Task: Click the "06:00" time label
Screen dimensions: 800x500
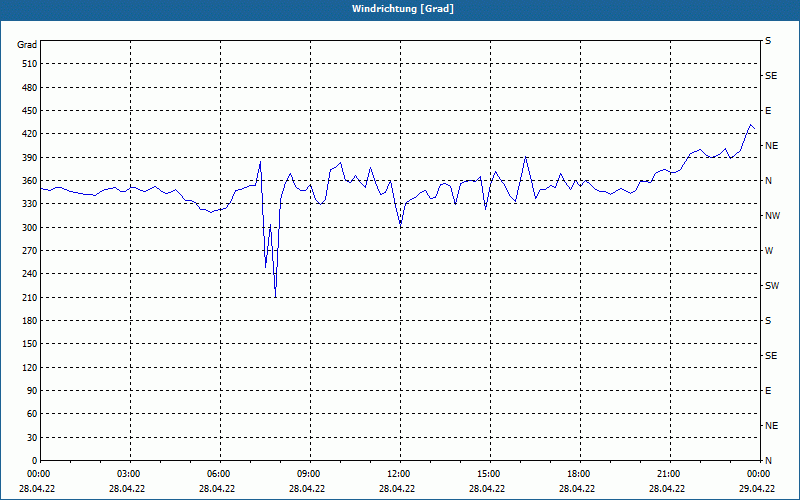Action: [220, 474]
